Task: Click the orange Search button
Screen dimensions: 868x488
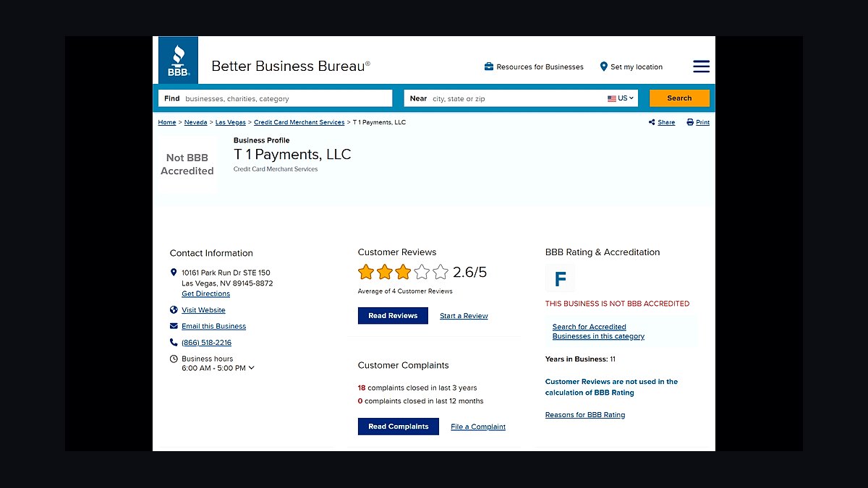Action: pos(679,98)
